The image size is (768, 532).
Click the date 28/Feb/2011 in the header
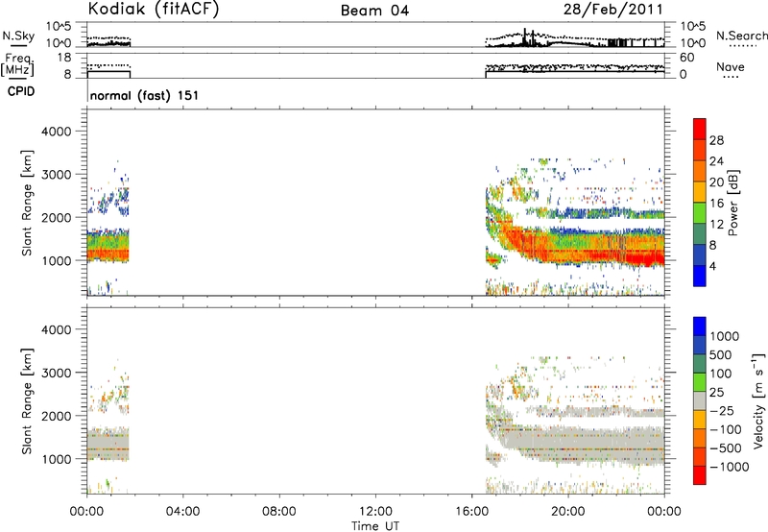click(x=612, y=10)
